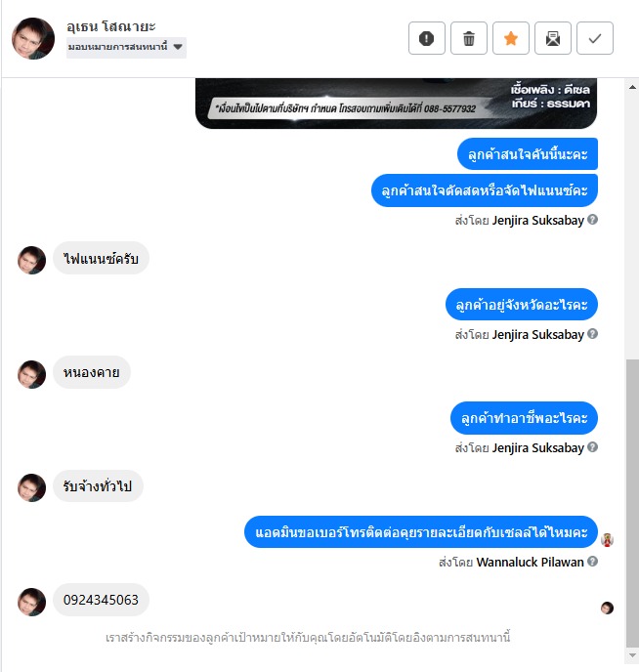This screenshot has width=639, height=672.
Task: Mark conversation as unread with envelope icon
Action: pos(552,38)
